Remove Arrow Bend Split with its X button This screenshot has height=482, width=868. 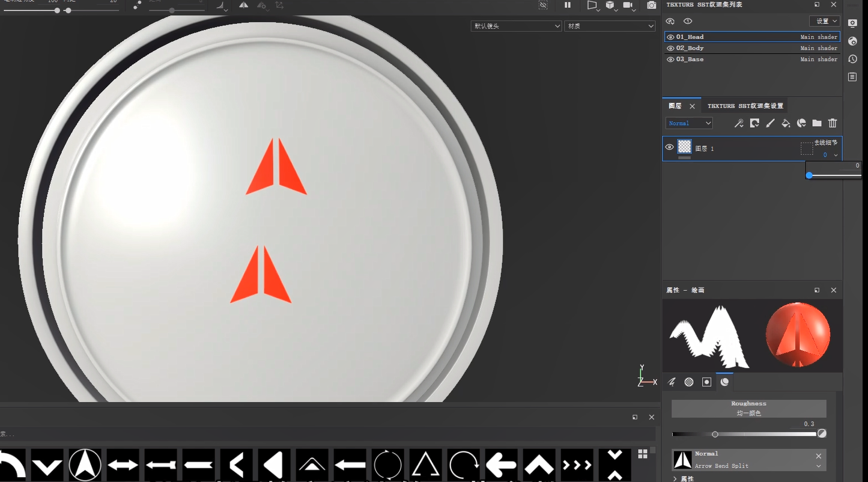point(819,456)
